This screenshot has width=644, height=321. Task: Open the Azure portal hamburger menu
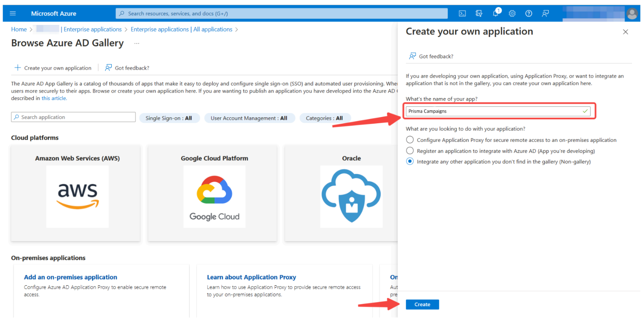13,13
